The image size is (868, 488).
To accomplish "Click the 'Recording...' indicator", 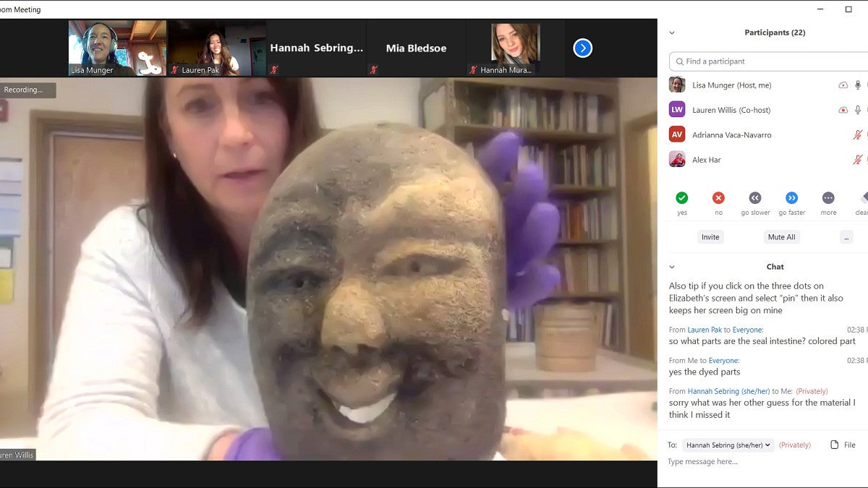I will 26,90.
